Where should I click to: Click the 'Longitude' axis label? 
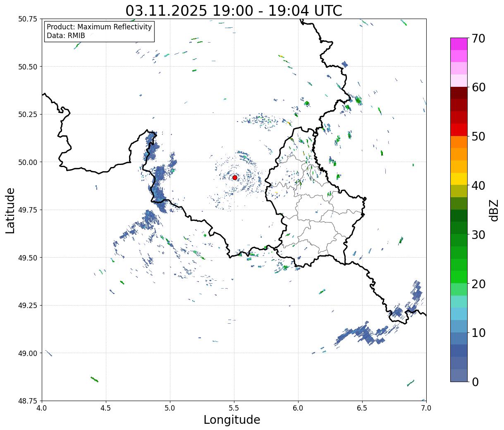pyautogui.click(x=232, y=420)
